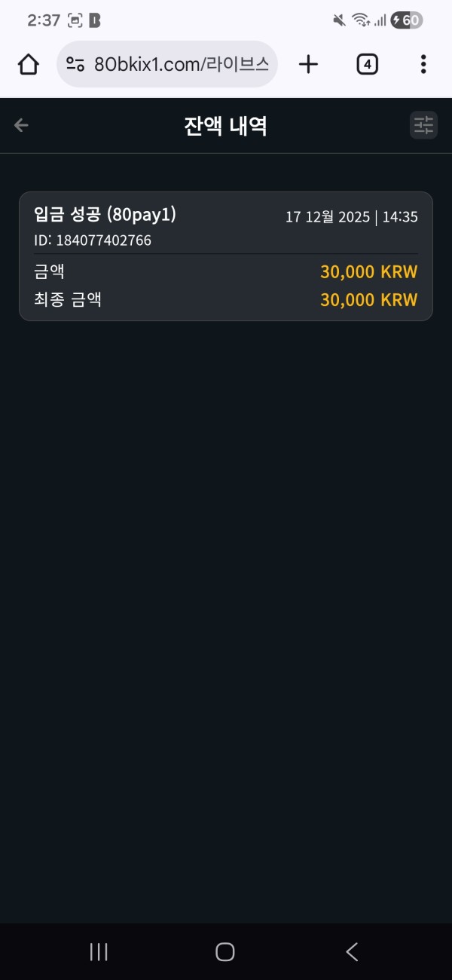Tap the Wi-Fi status icon
This screenshot has width=452, height=980.
click(x=361, y=20)
